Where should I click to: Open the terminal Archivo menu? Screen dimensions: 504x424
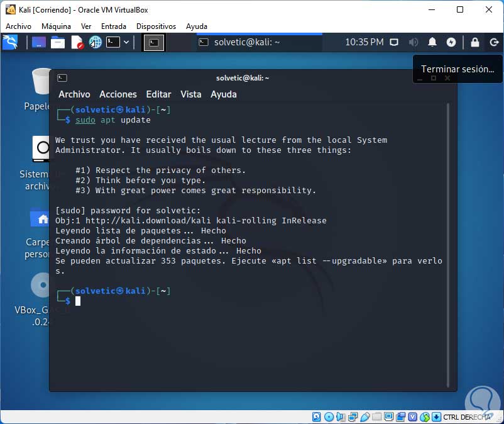point(74,94)
